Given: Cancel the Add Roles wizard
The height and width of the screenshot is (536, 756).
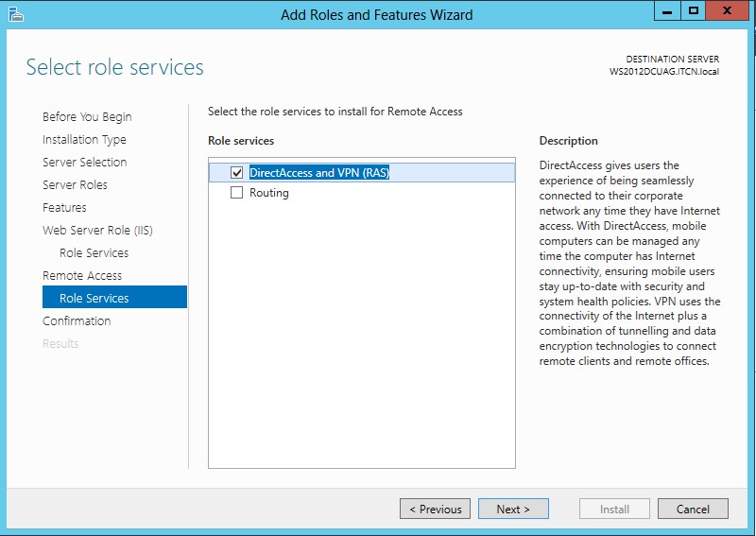Looking at the screenshot, I should 693,509.
